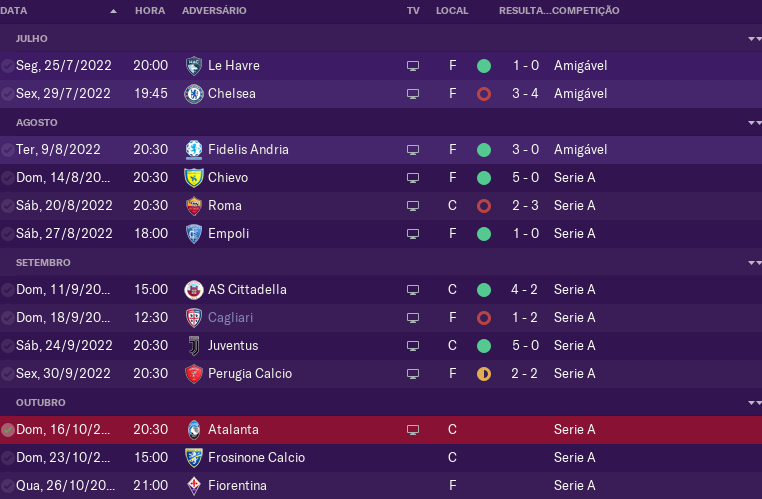The width and height of the screenshot is (762, 499).
Task: Toggle the checkmark beside Le Havre match
Action: click(x=7, y=66)
